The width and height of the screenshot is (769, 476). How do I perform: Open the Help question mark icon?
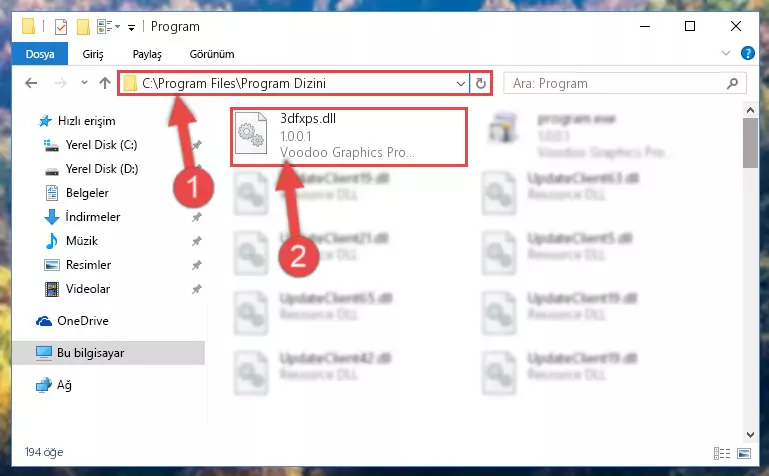747,53
